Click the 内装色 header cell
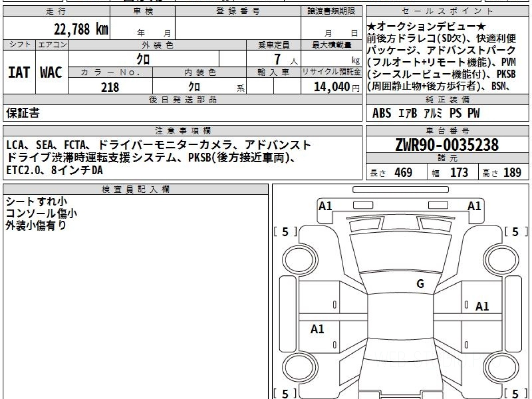532x399 pixels. (x=199, y=72)
